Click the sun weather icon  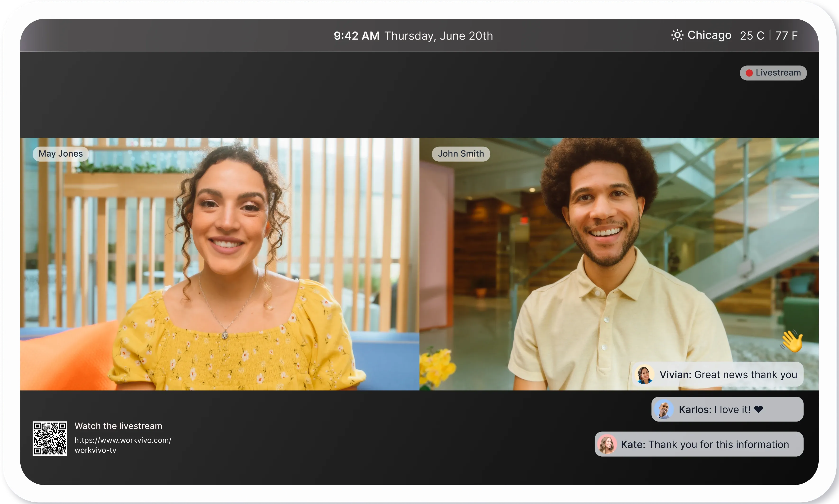[677, 35]
